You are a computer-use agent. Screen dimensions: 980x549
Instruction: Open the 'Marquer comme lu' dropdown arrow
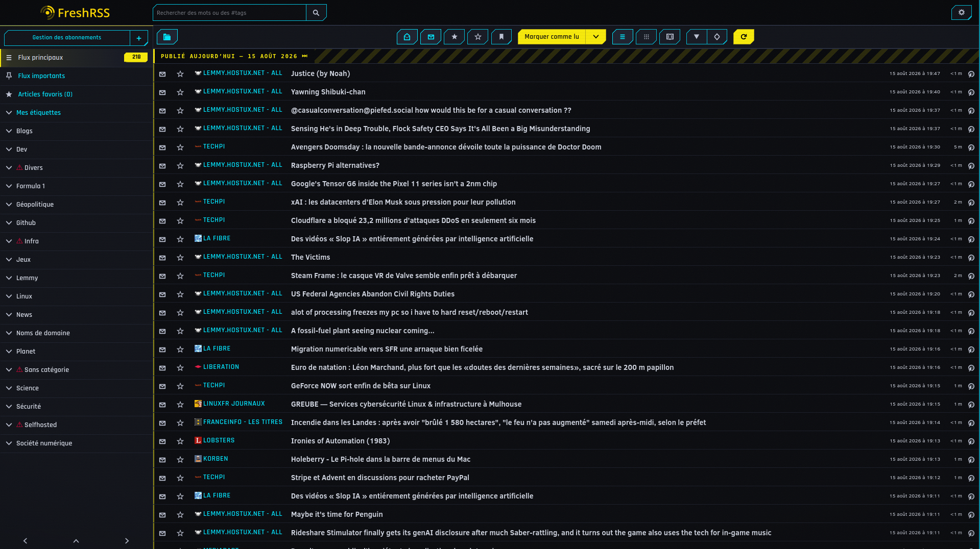click(595, 37)
